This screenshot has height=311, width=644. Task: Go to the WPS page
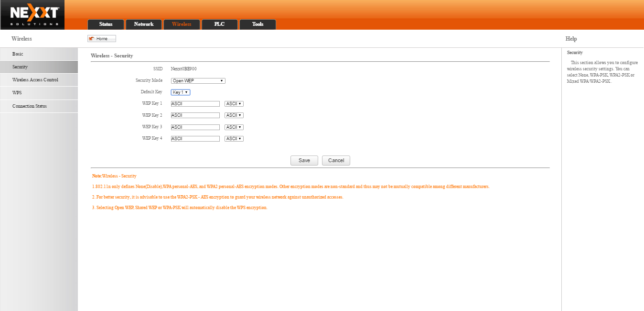click(x=39, y=93)
